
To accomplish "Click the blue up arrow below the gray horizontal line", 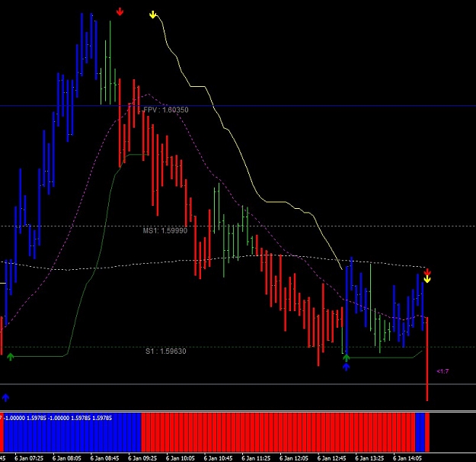I will (x=6, y=397).
